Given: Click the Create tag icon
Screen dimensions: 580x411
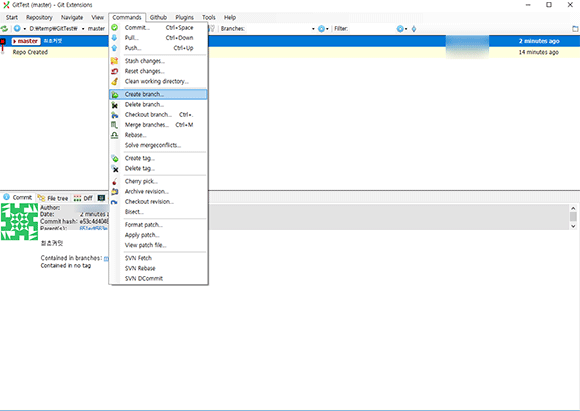Looking at the screenshot, I should click(x=115, y=158).
